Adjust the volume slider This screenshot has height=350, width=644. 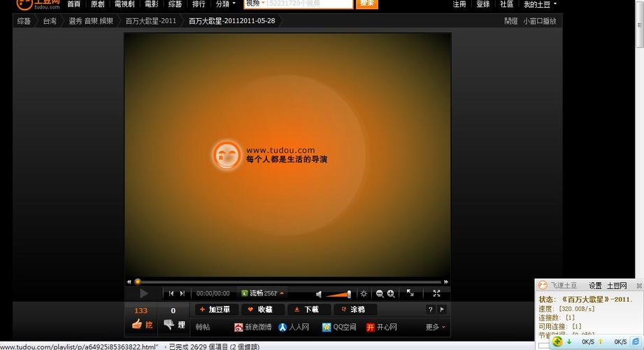point(339,294)
